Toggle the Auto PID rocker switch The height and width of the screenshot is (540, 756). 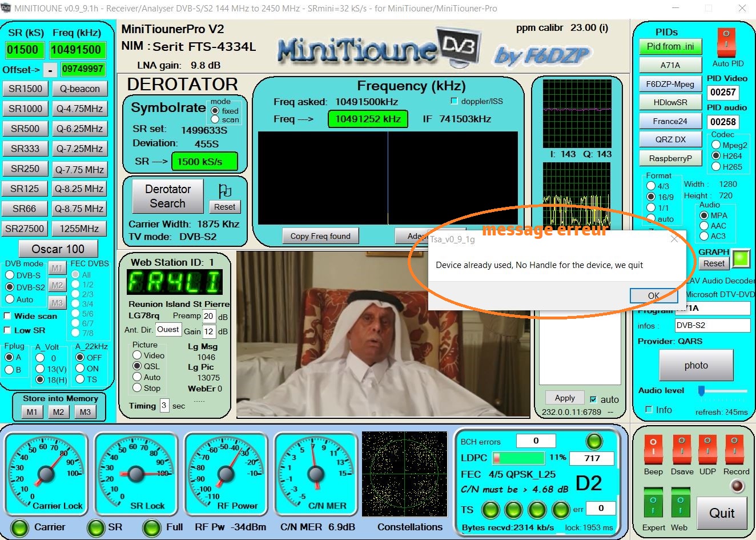pos(726,43)
